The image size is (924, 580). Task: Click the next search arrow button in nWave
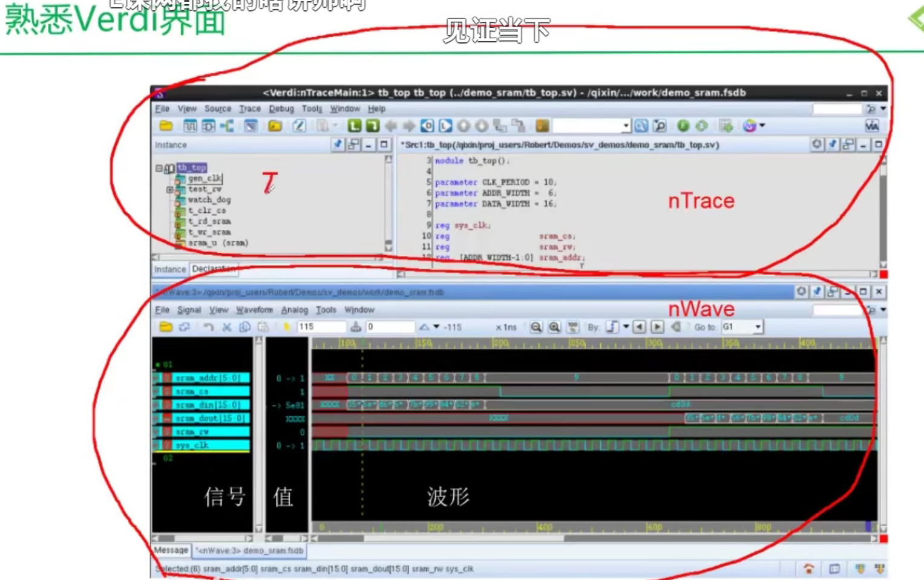(658, 327)
